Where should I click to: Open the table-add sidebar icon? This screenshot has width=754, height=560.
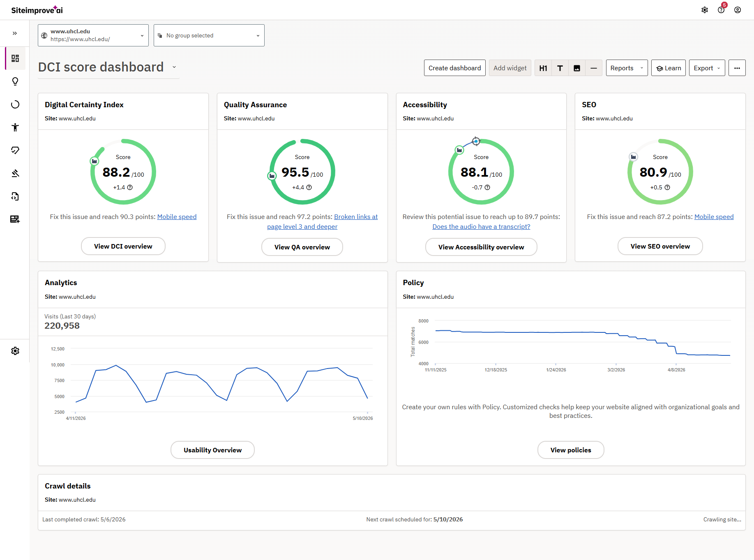click(x=15, y=219)
